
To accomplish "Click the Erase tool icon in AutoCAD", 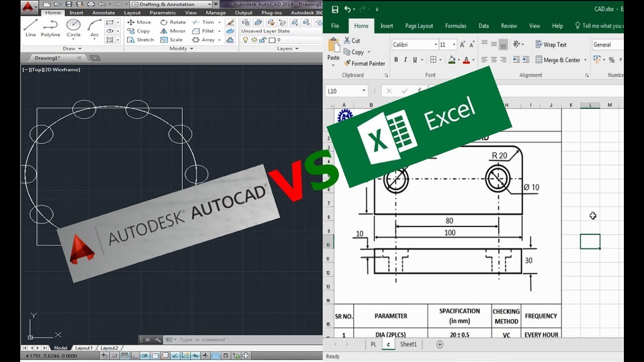I will click(x=230, y=22).
